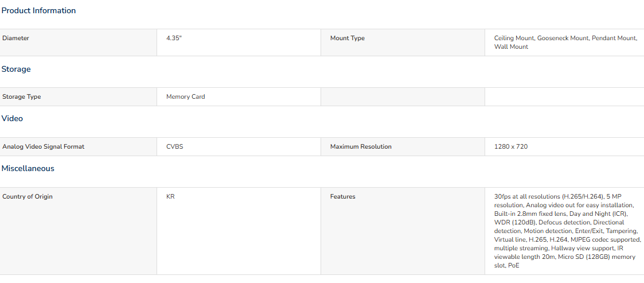
Task: Click the 4.35" diameter value
Action: pyautogui.click(x=174, y=38)
